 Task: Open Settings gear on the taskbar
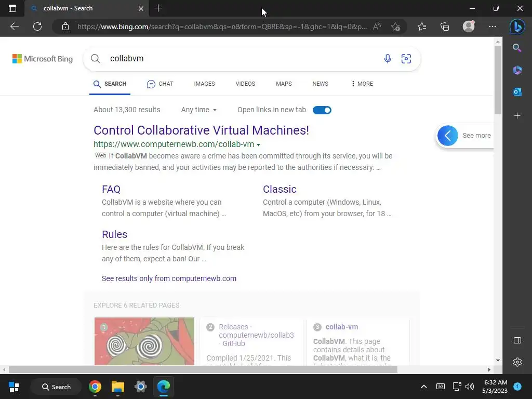pyautogui.click(x=140, y=387)
